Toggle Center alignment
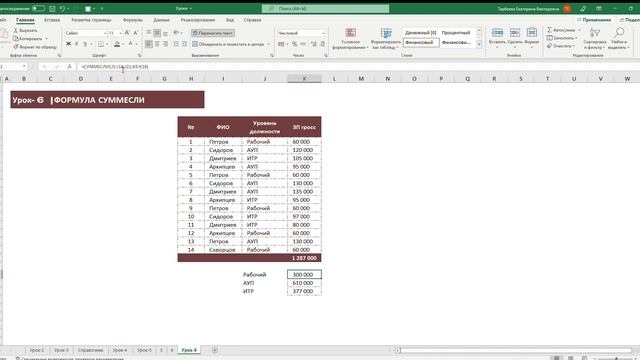The image size is (640, 360). [157, 44]
